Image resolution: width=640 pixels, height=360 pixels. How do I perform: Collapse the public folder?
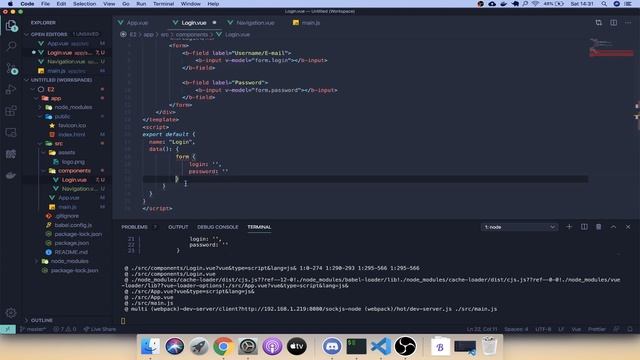coord(62,116)
